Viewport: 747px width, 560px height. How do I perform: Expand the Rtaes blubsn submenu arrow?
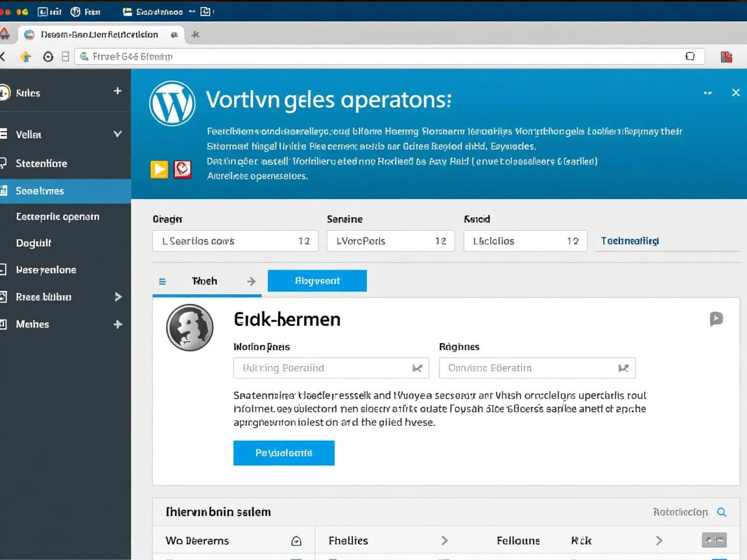point(118,297)
